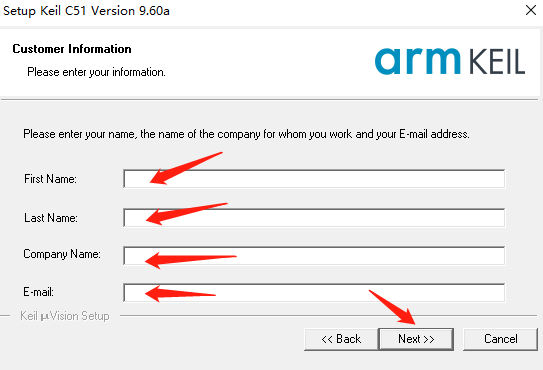Image resolution: width=543 pixels, height=370 pixels.
Task: Cancel the Keil C51 setup
Action: [x=500, y=339]
